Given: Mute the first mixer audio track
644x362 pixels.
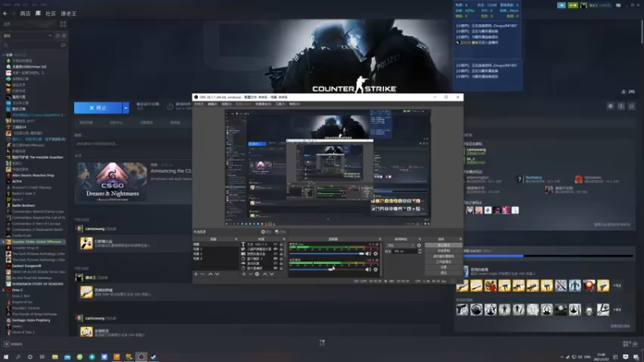Looking at the screenshot, I should 368,253.
